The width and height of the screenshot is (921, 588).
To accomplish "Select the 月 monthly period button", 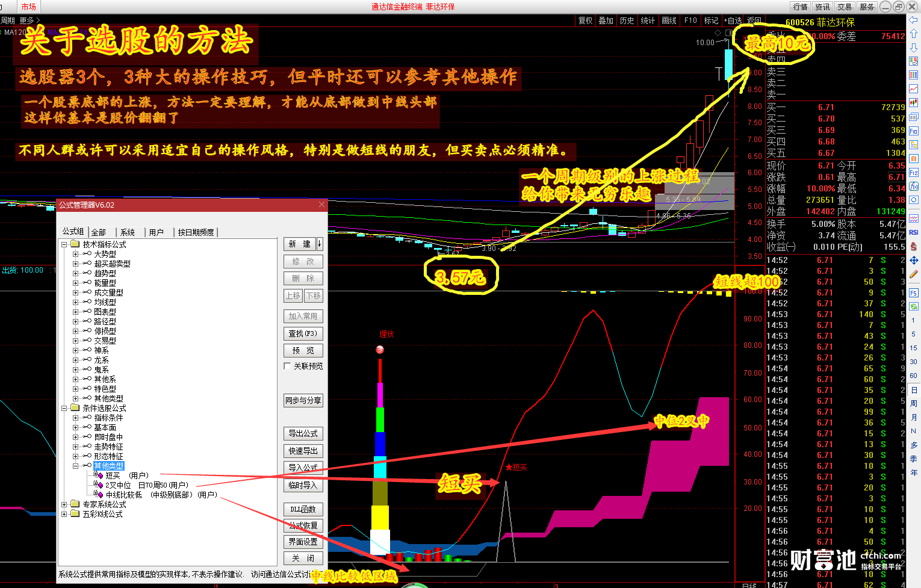I will tap(914, 417).
